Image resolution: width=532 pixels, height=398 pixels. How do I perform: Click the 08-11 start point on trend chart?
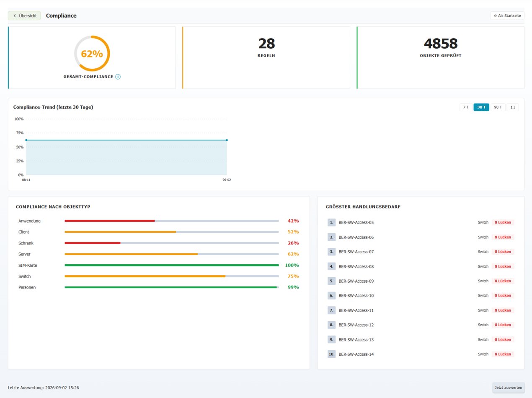point(26,140)
